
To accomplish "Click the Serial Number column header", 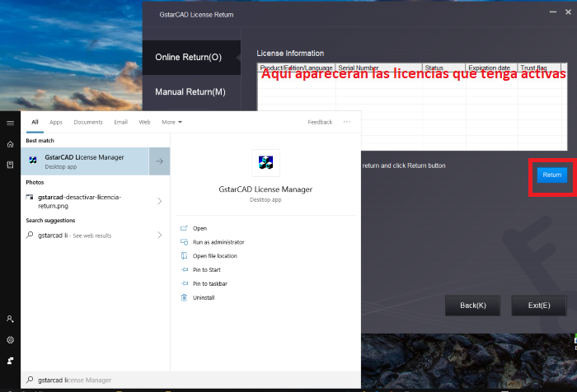I will [x=378, y=68].
